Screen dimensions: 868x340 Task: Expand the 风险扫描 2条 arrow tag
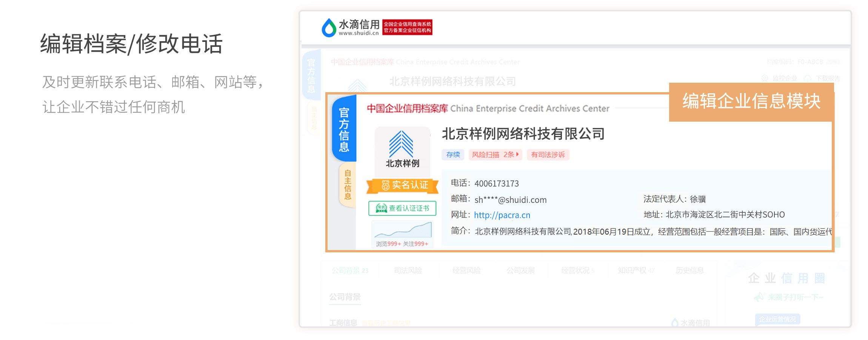pyautogui.click(x=495, y=155)
